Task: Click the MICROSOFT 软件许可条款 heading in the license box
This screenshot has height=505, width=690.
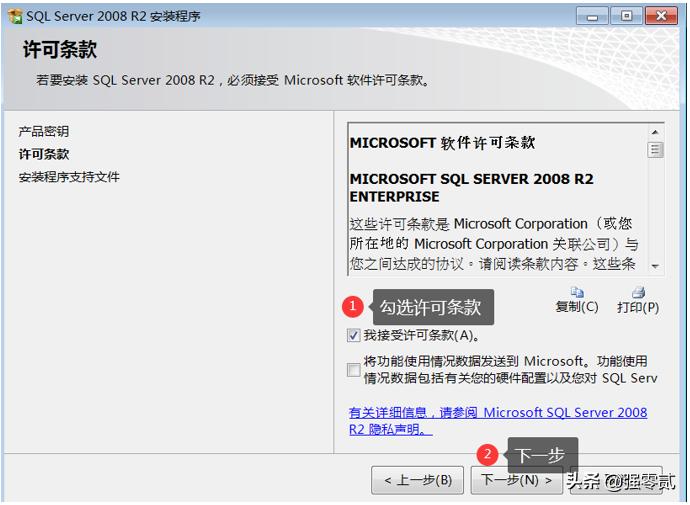Action: coord(442,143)
